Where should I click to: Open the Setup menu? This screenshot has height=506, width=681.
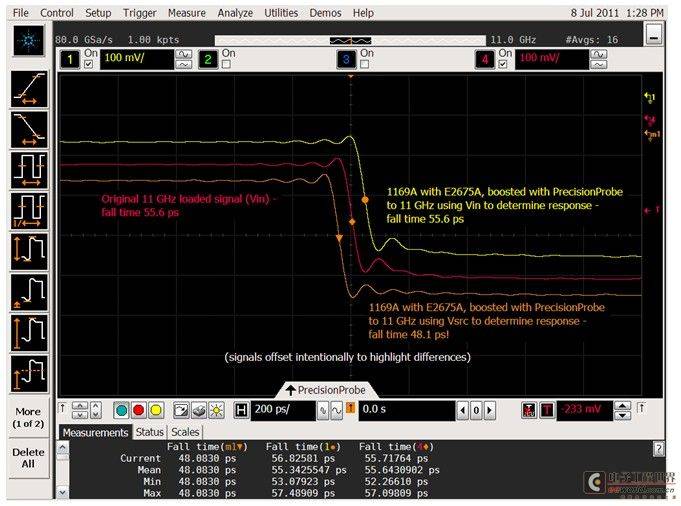(98, 13)
